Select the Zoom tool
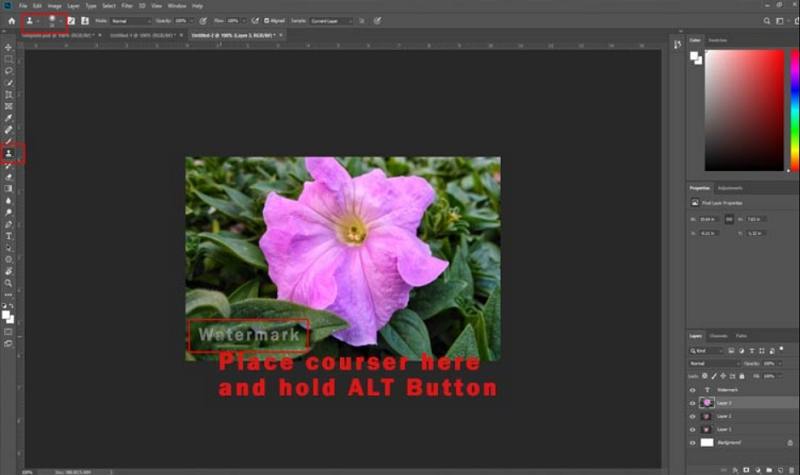800x475 pixels. pyautogui.click(x=9, y=282)
